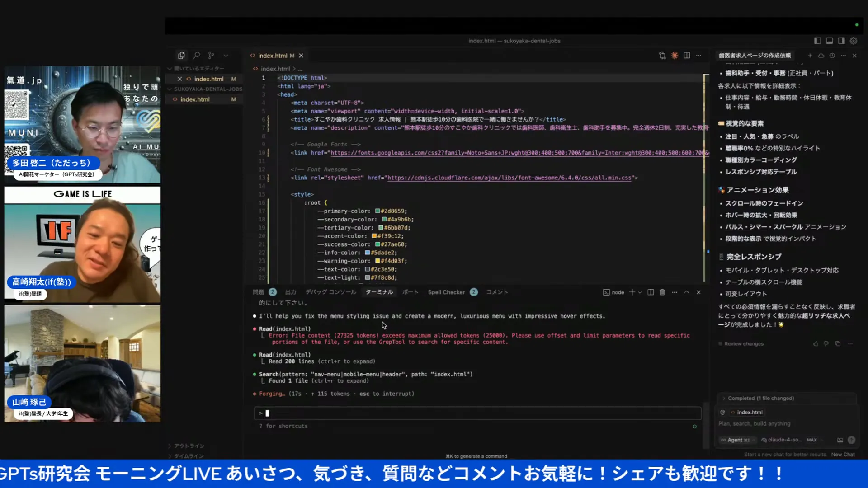
Task: Open terminal panel more actions ellipsis
Action: coord(675,292)
